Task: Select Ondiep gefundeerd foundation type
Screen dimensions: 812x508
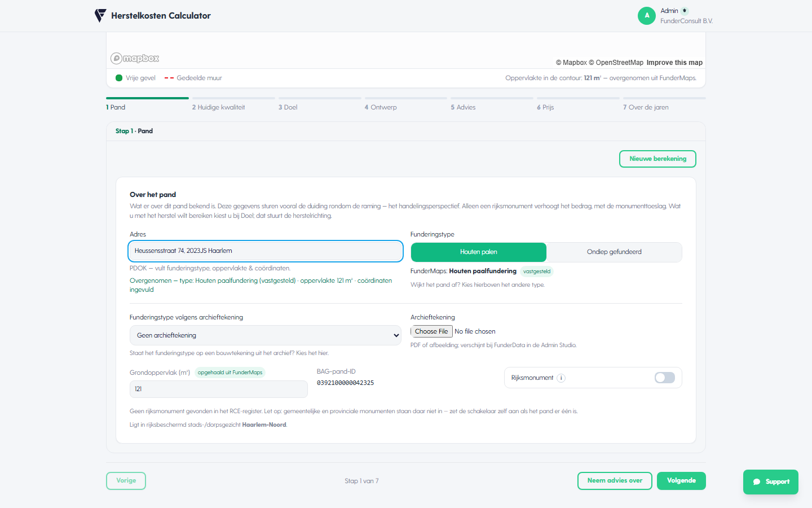Action: 614,252
